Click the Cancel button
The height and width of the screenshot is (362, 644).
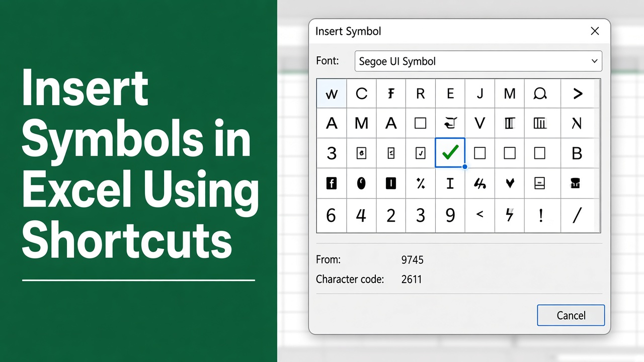click(x=571, y=315)
